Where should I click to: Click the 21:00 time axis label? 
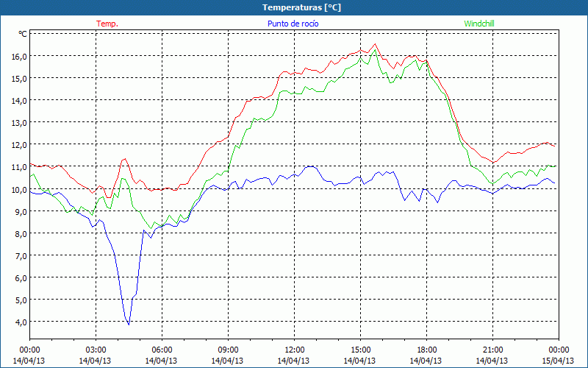pos(492,350)
